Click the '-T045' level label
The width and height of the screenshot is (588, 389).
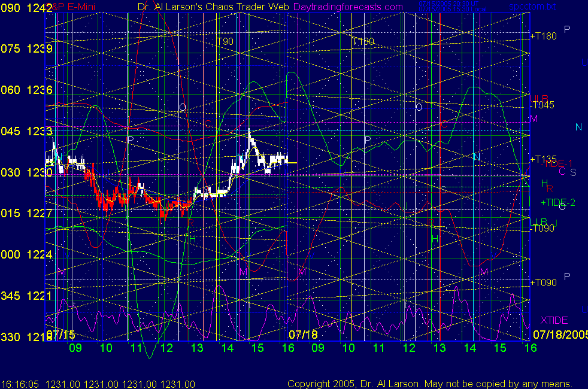542,105
